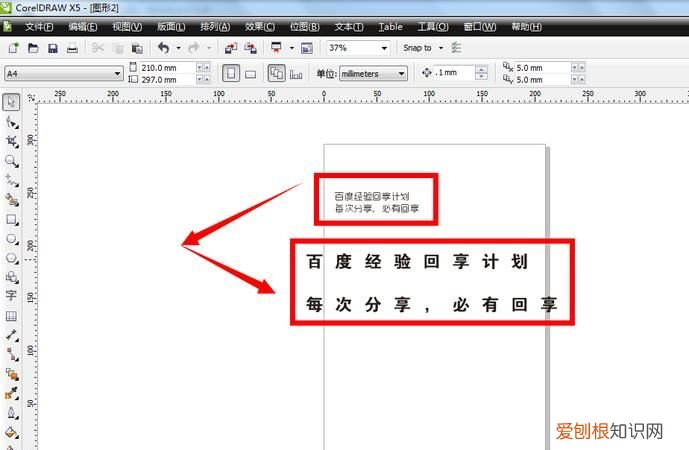Viewport: 689px width, 450px height.
Task: Select the Freehand tool
Action: (11, 180)
